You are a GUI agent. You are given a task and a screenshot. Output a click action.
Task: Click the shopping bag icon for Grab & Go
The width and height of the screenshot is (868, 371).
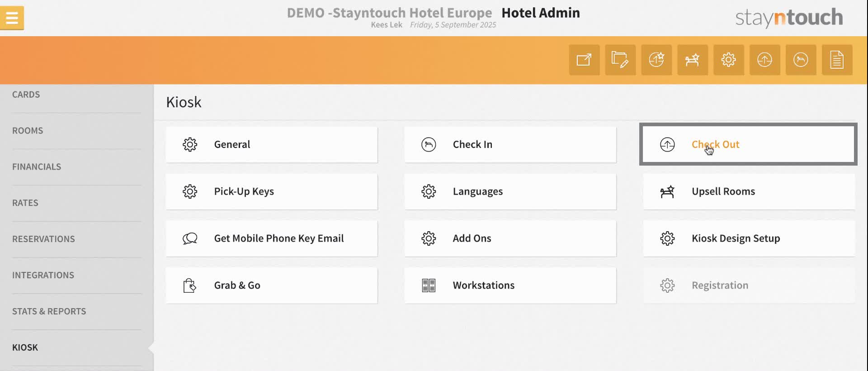click(x=190, y=285)
